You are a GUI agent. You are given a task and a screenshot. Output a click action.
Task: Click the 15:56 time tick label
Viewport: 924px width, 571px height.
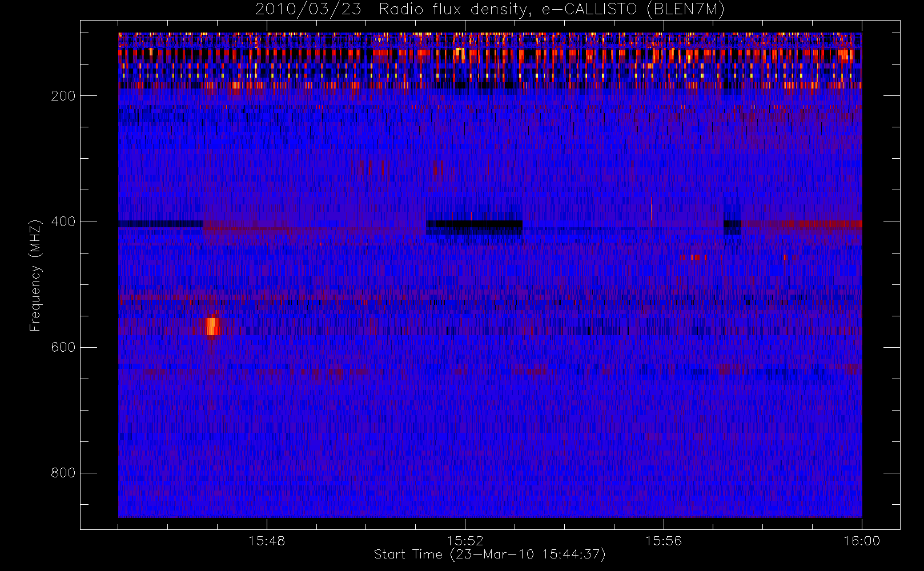[x=664, y=541]
